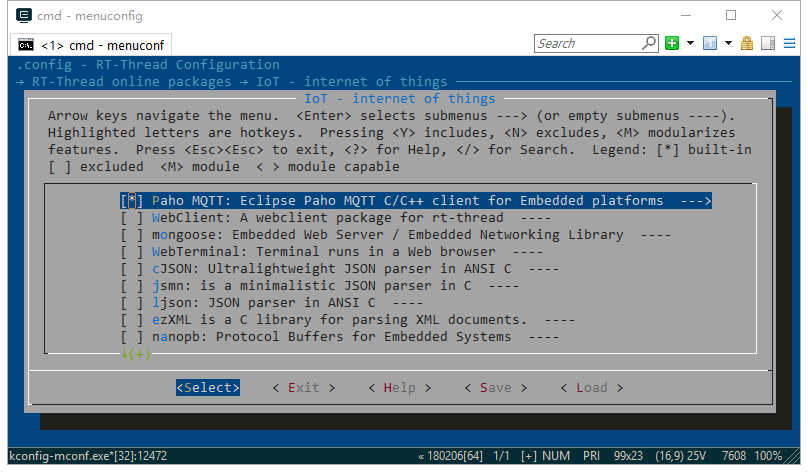Select the cJSON Ultralightweight JSON parser entry

point(331,268)
